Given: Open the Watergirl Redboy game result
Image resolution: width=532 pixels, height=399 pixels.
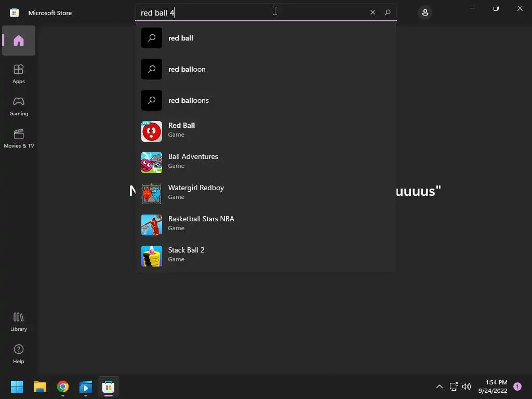Looking at the screenshot, I should point(265,194).
